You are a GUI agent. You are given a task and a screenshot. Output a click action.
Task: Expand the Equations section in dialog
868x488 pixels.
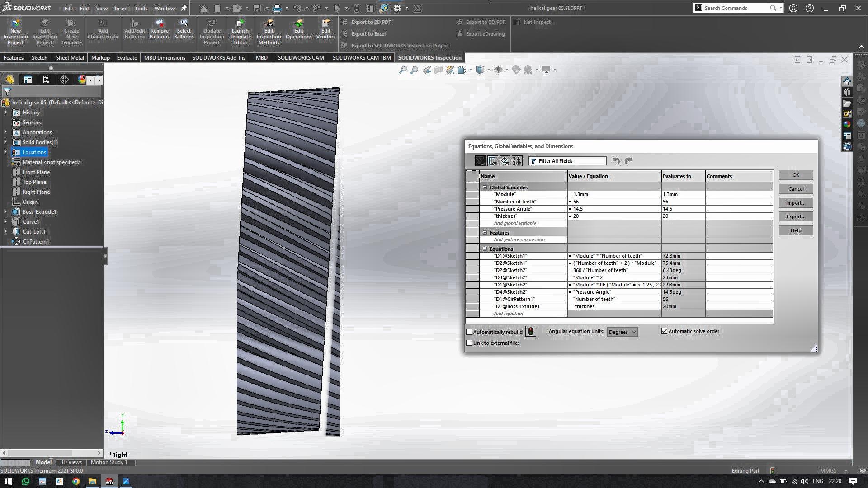tap(485, 249)
